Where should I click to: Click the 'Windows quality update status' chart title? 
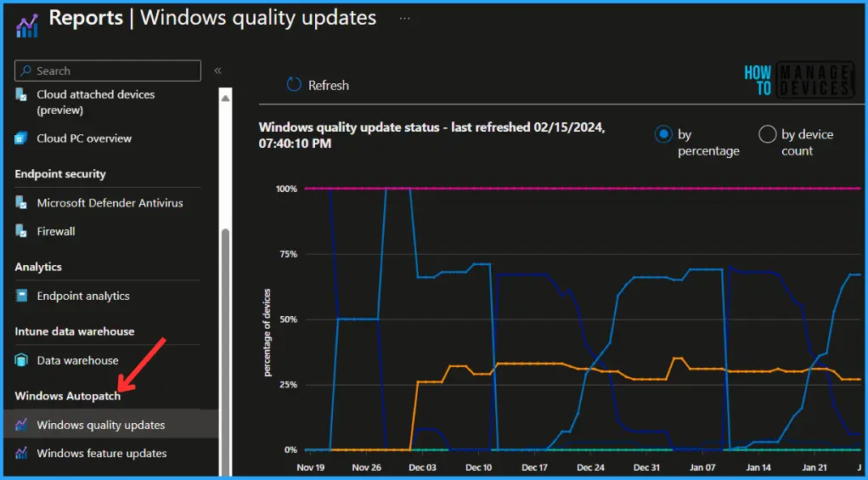(431, 135)
